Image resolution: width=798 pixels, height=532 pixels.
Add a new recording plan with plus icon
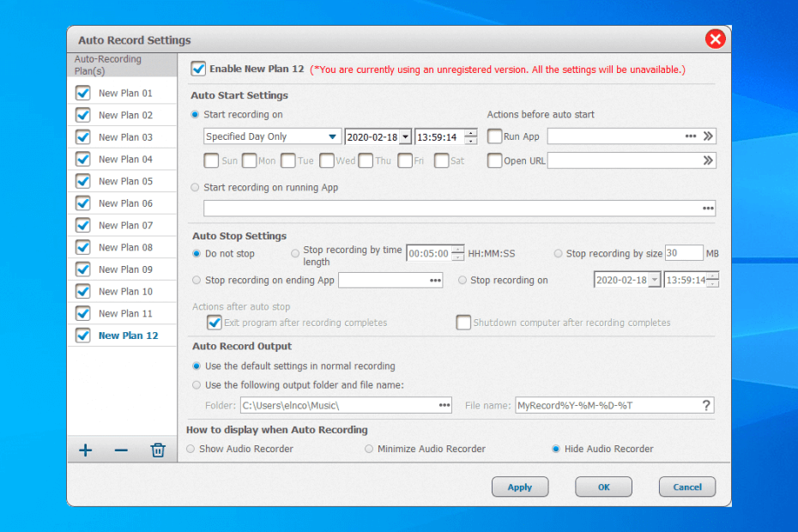coord(86,450)
